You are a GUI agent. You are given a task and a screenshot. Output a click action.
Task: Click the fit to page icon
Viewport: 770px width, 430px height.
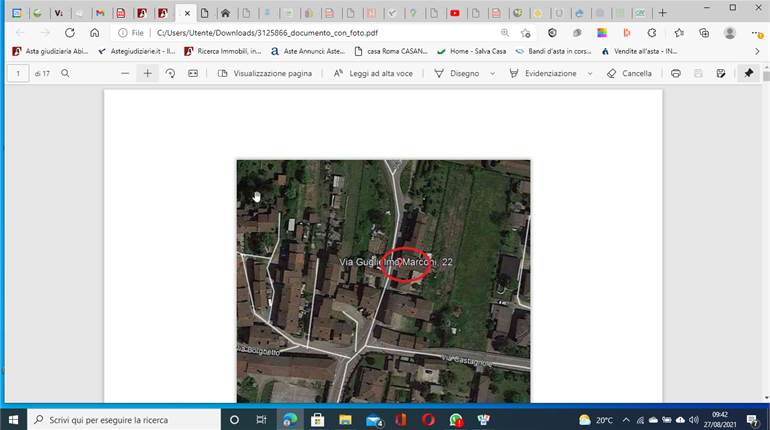193,73
